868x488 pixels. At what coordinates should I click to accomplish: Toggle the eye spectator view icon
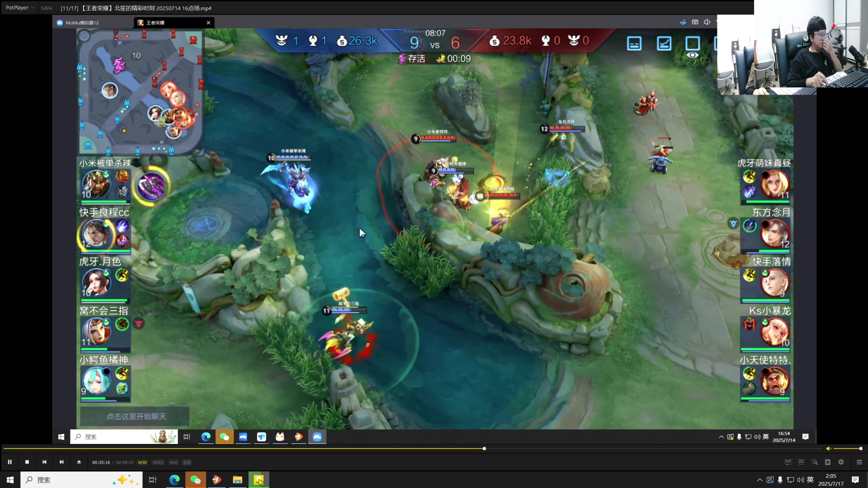point(692,55)
